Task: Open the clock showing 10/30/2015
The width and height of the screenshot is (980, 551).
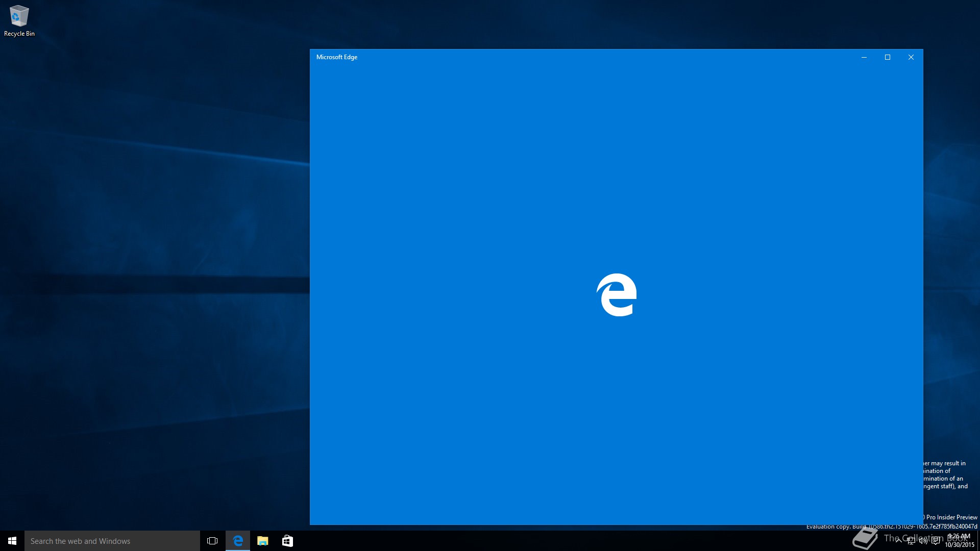Action: [x=959, y=541]
